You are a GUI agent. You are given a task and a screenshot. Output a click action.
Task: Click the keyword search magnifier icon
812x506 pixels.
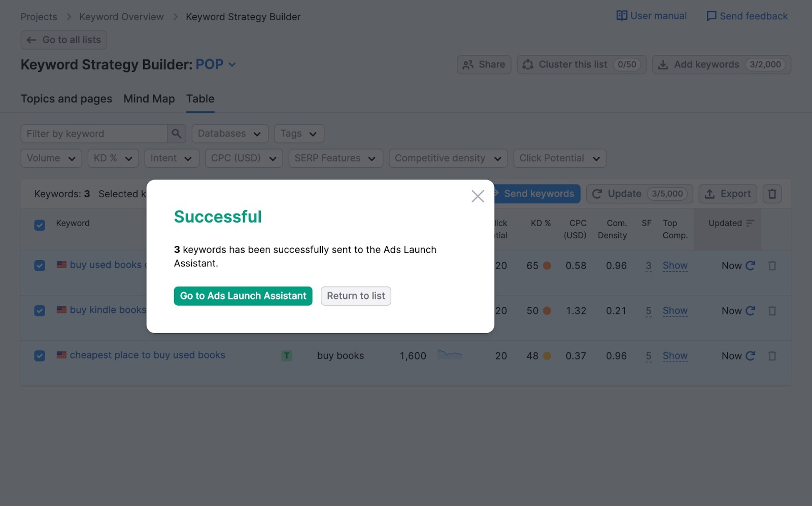click(177, 134)
